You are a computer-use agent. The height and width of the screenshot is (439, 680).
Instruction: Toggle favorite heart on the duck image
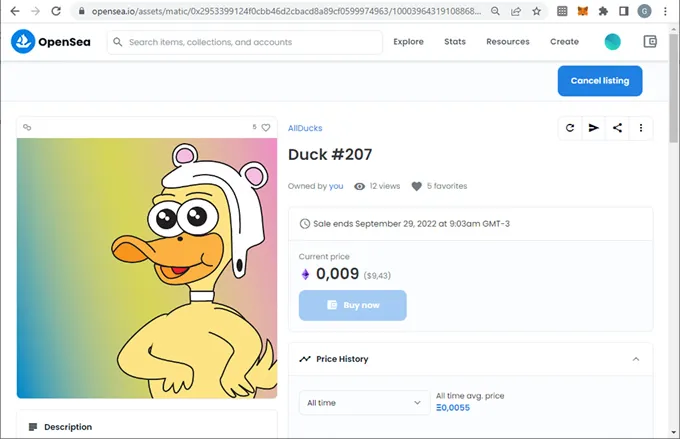[266, 128]
